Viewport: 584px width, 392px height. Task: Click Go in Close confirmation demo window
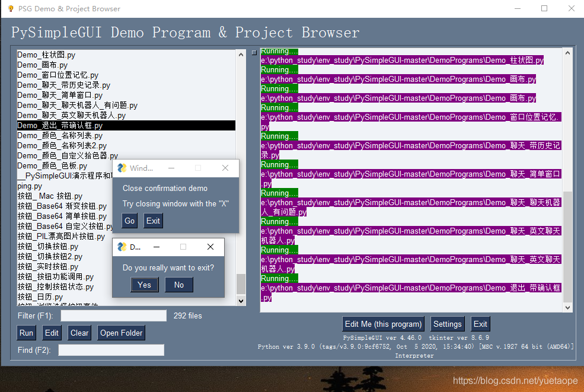(130, 221)
